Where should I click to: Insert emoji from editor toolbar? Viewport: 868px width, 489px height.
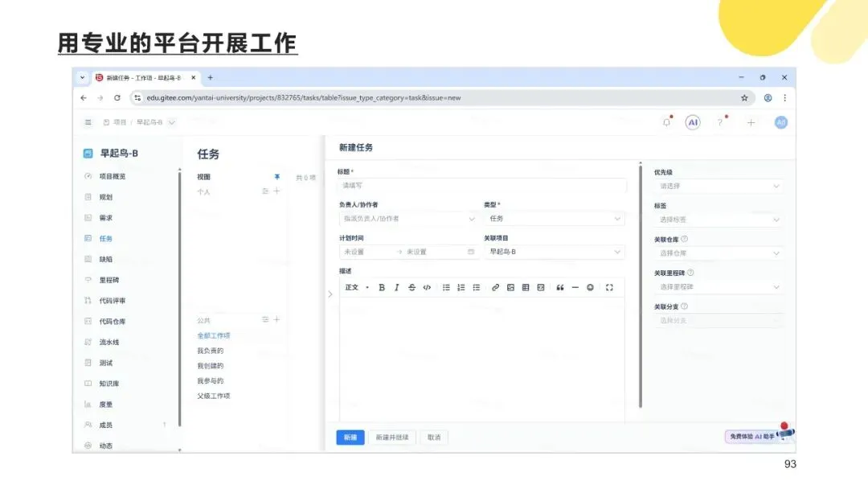[590, 287]
